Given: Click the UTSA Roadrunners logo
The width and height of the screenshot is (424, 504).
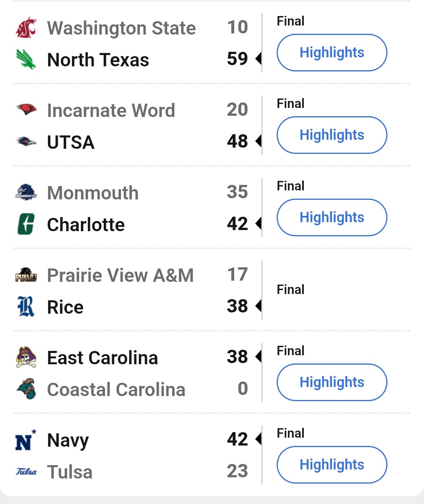Looking at the screenshot, I should [26, 142].
